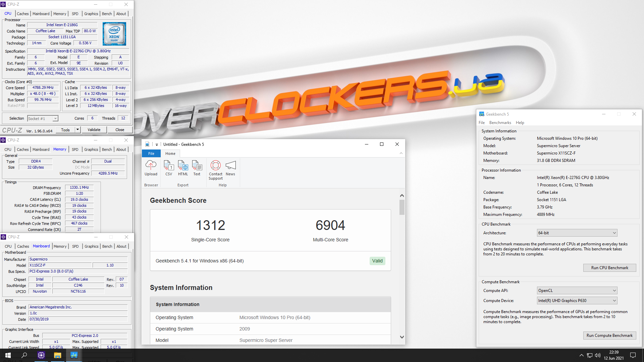Image resolution: width=644 pixels, height=362 pixels.
Task: Open File Explorer from the taskbar
Action: coord(58,355)
